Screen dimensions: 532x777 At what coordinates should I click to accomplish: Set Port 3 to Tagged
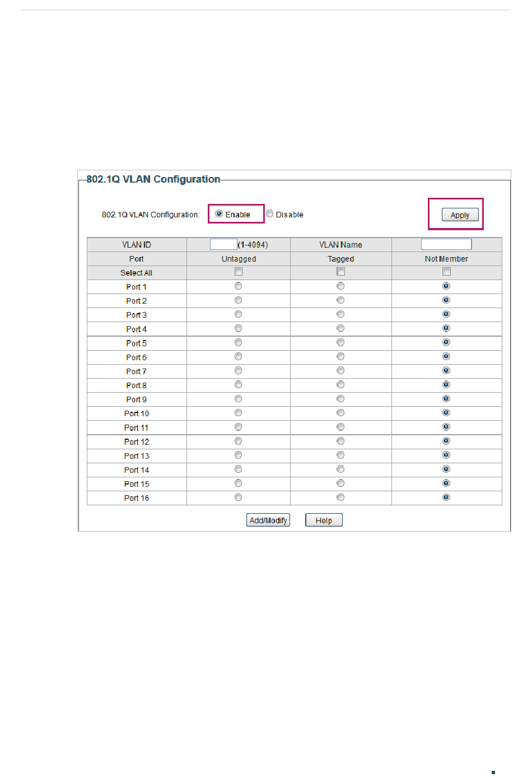[340, 314]
